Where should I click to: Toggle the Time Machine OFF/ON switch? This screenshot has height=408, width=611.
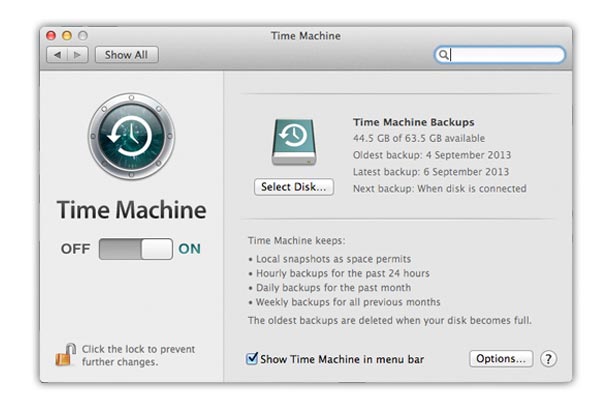pyautogui.click(x=136, y=249)
